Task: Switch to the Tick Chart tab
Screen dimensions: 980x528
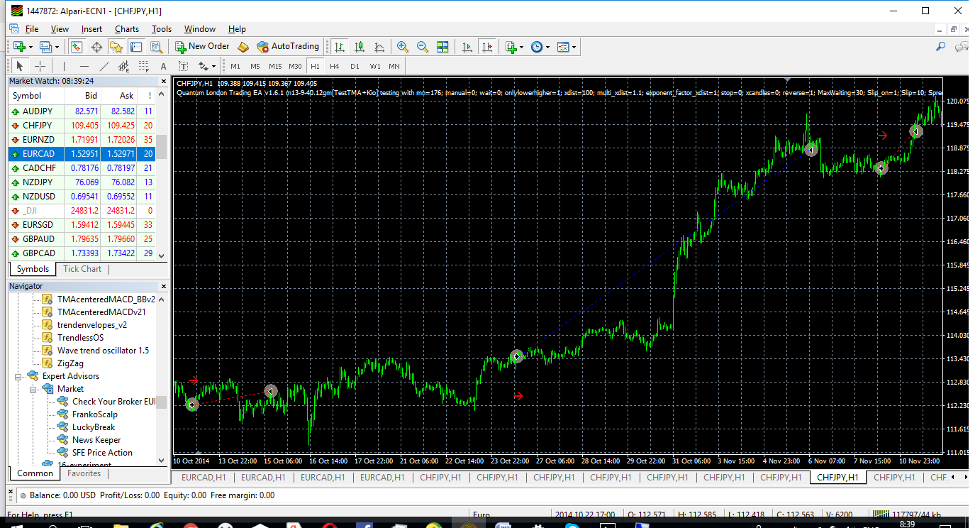Action: (82, 269)
